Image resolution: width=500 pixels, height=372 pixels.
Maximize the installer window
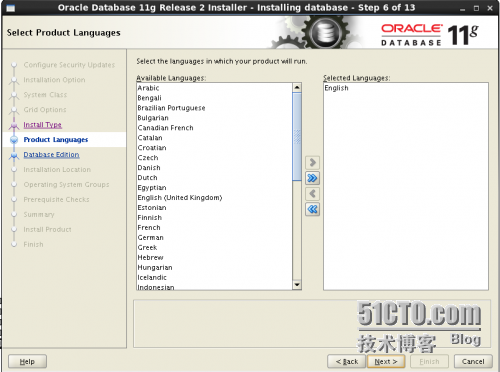476,8
